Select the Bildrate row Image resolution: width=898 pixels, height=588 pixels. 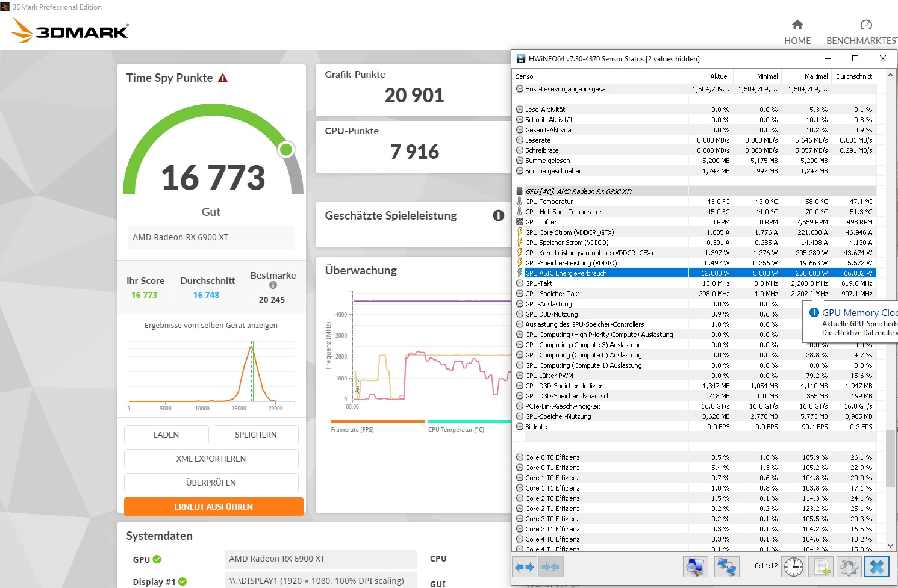(x=695, y=427)
